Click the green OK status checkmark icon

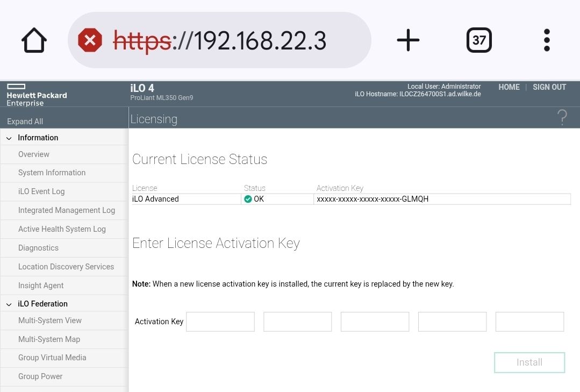[248, 199]
